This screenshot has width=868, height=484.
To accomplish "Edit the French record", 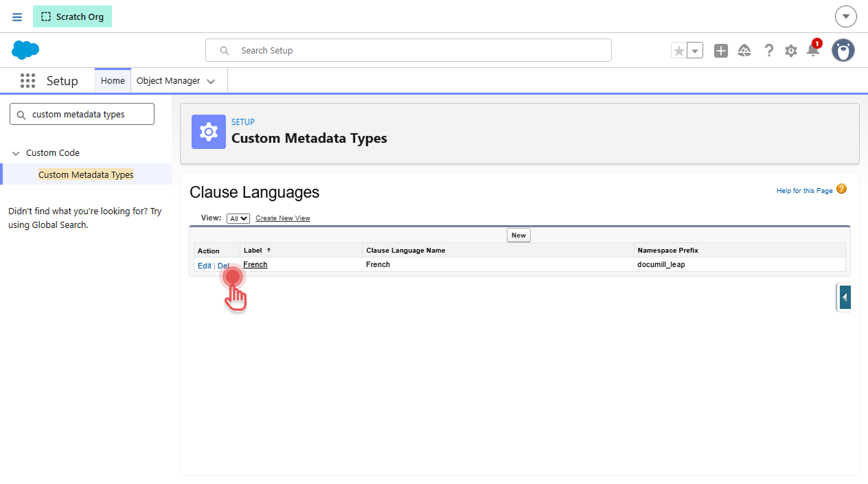I will tap(205, 266).
